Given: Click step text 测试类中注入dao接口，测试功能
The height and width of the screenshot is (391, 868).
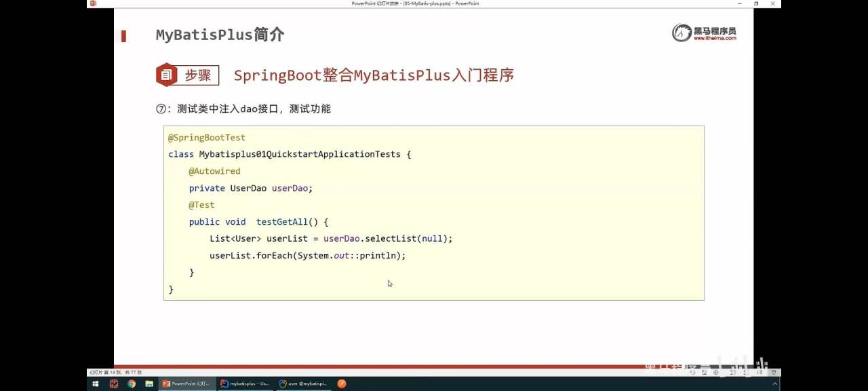Looking at the screenshot, I should (254, 109).
